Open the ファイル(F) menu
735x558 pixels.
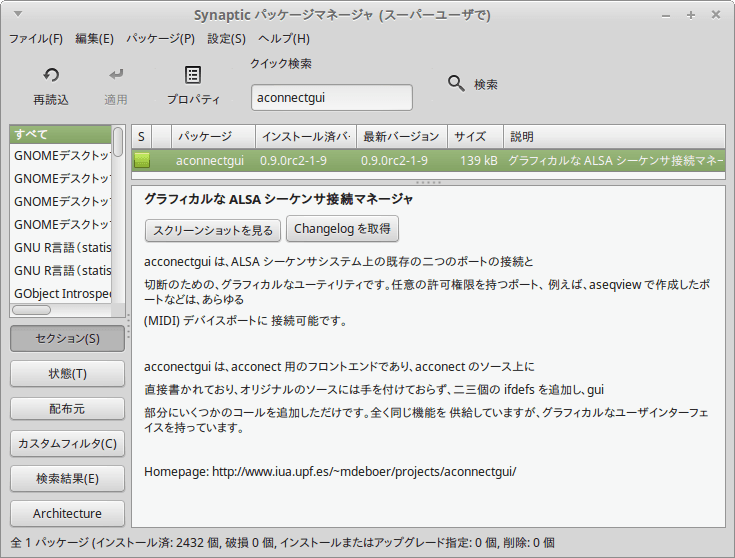(x=36, y=38)
